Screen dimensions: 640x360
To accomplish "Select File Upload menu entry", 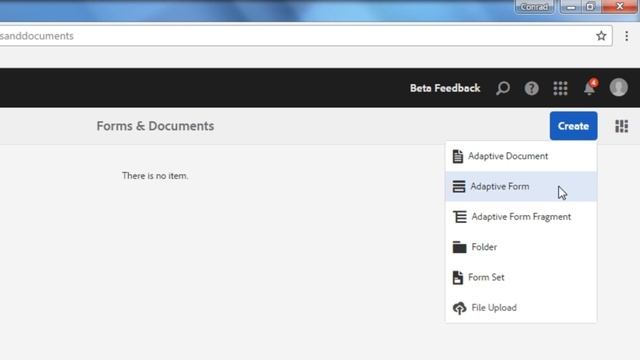I will coord(521,307).
